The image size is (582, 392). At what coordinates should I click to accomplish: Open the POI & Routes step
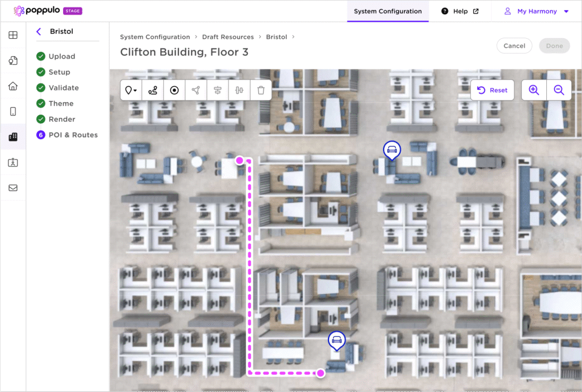[x=73, y=135]
